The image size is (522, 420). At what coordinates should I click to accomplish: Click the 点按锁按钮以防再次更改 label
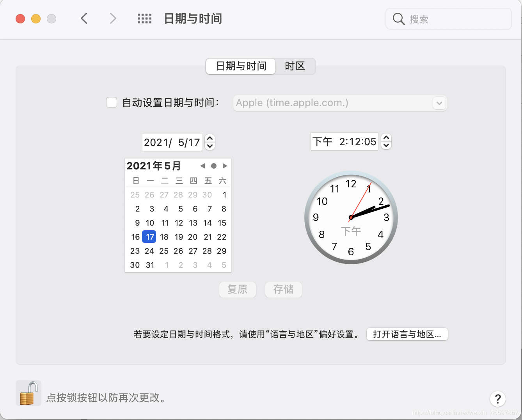[107, 398]
